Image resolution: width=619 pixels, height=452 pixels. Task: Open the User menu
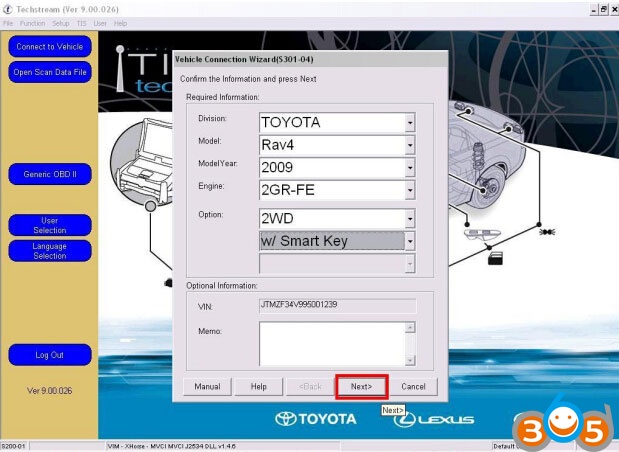pyautogui.click(x=100, y=23)
